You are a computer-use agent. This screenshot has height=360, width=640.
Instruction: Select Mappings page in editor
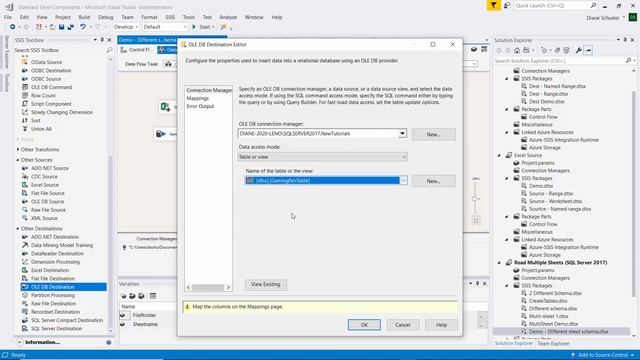pos(198,98)
